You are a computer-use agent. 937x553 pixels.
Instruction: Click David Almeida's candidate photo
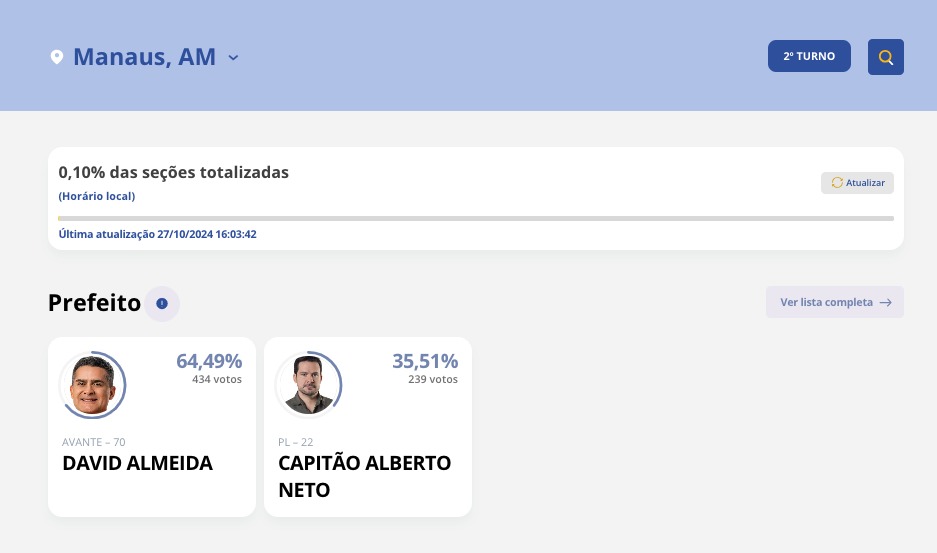[92, 385]
